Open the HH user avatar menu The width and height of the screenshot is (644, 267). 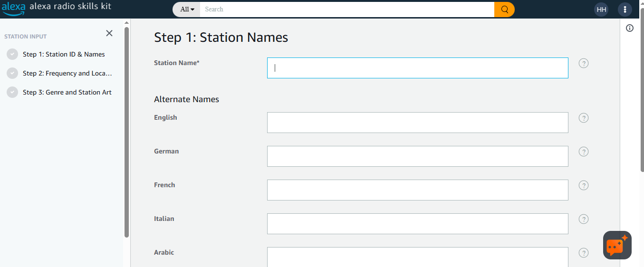pyautogui.click(x=601, y=10)
